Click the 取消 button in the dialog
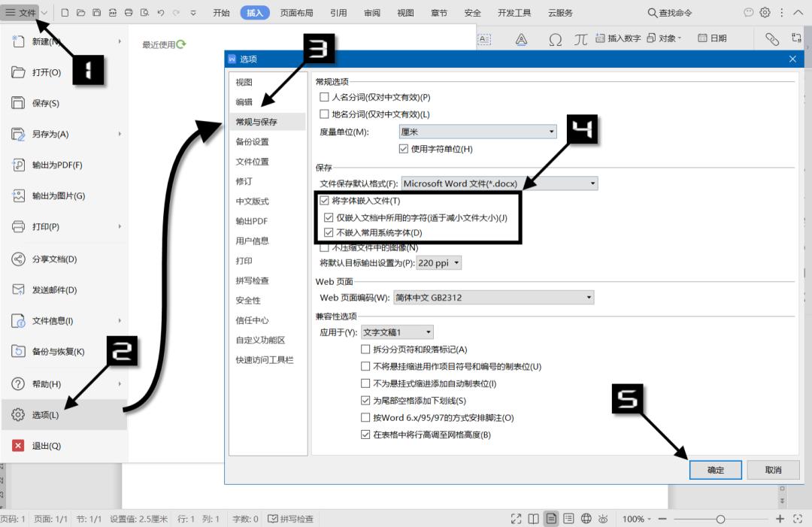 773,469
